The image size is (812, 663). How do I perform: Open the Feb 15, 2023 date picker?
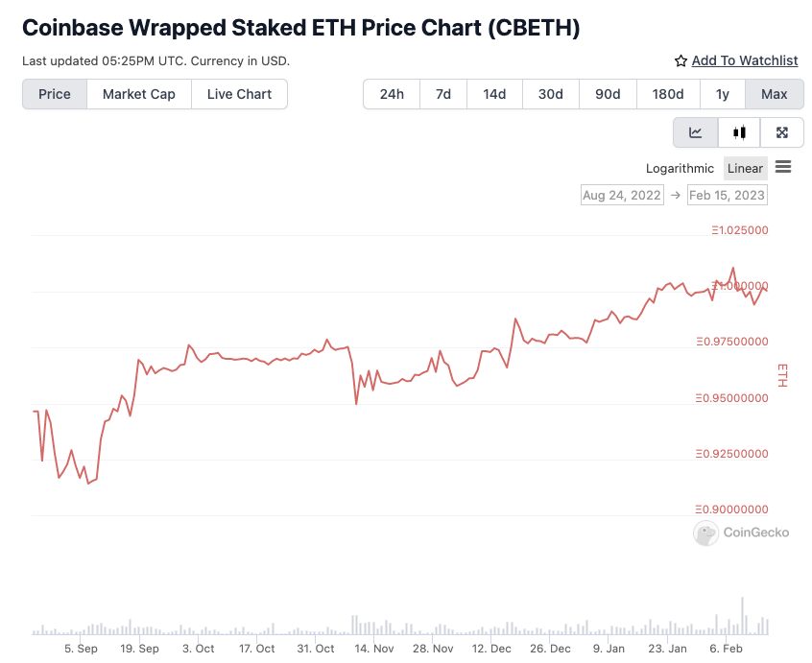(727, 194)
